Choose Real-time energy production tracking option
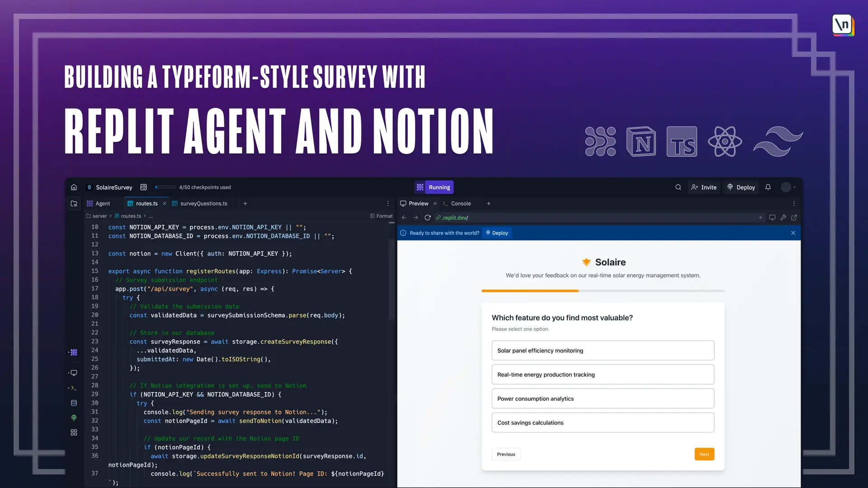The image size is (868, 488). pos(603,375)
